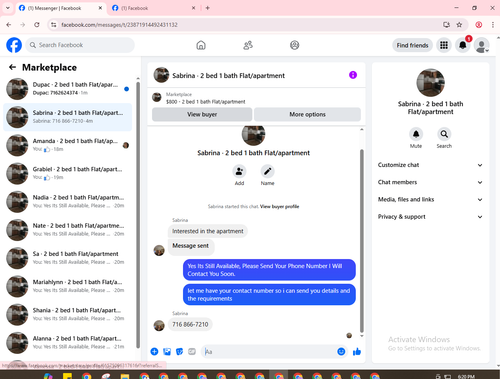Select the Messenger | Facebook tab
Image resolution: width=500 pixels, height=379 pixels.
click(60, 8)
